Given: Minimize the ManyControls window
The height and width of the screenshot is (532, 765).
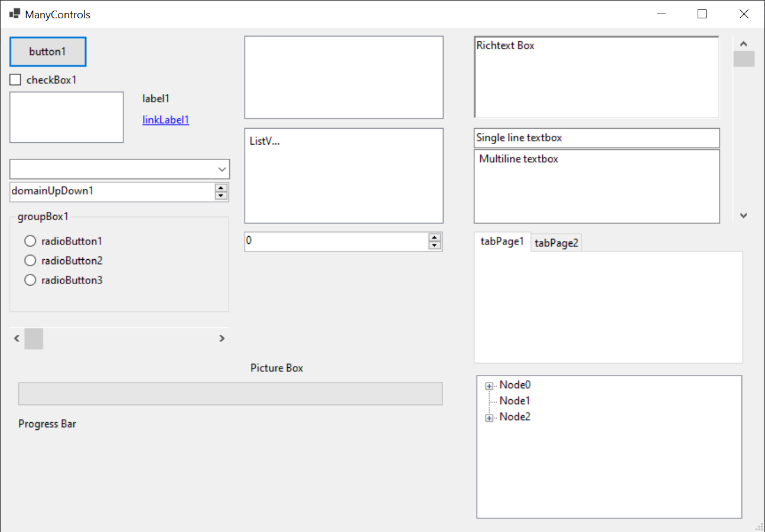Looking at the screenshot, I should click(x=661, y=14).
